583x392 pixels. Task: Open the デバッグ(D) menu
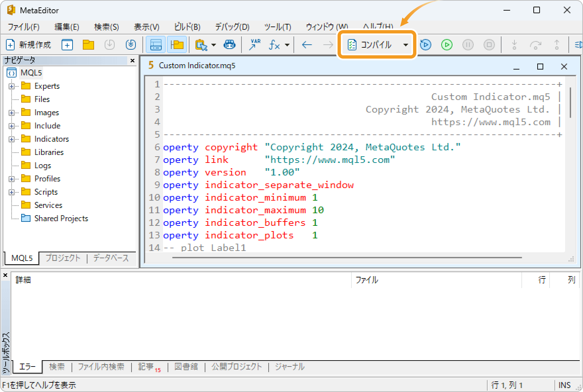232,27
